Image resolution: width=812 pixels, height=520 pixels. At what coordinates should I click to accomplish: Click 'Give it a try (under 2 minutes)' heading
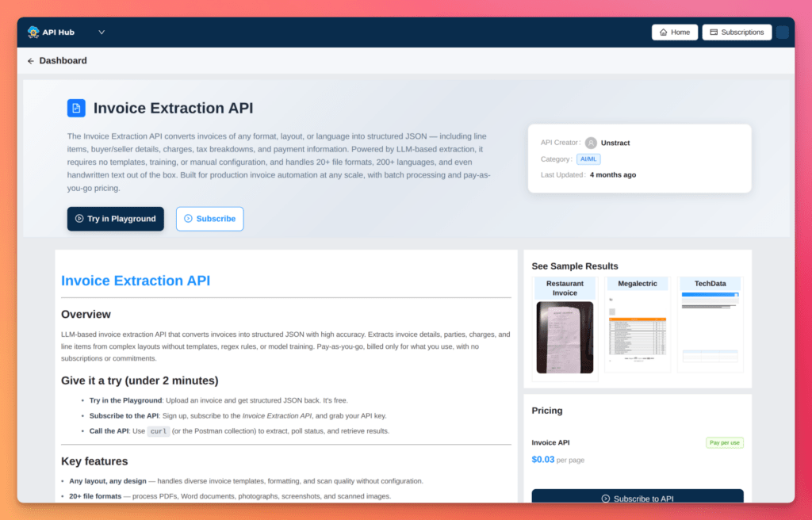pos(140,380)
